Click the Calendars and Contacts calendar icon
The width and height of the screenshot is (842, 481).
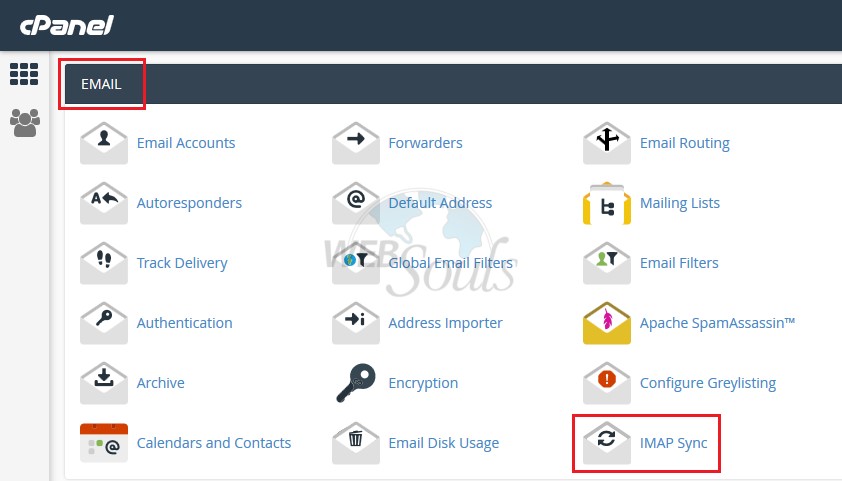coord(104,443)
